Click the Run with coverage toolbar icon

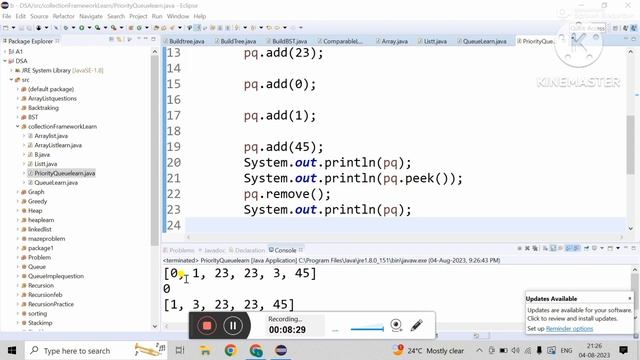[98, 28]
